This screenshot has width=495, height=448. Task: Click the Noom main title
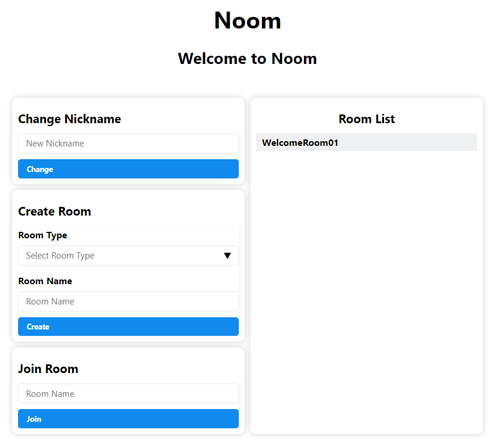pyautogui.click(x=247, y=21)
